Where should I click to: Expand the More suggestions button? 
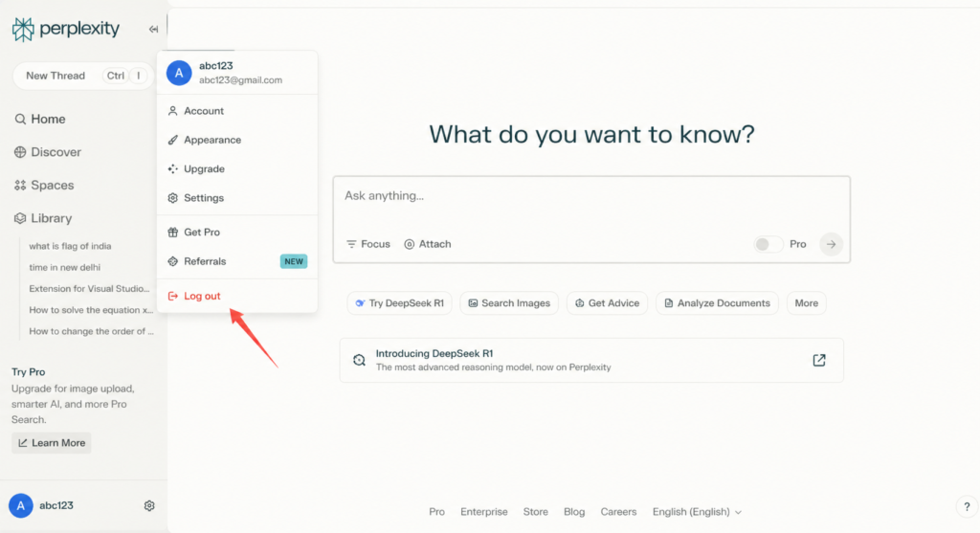pos(806,303)
